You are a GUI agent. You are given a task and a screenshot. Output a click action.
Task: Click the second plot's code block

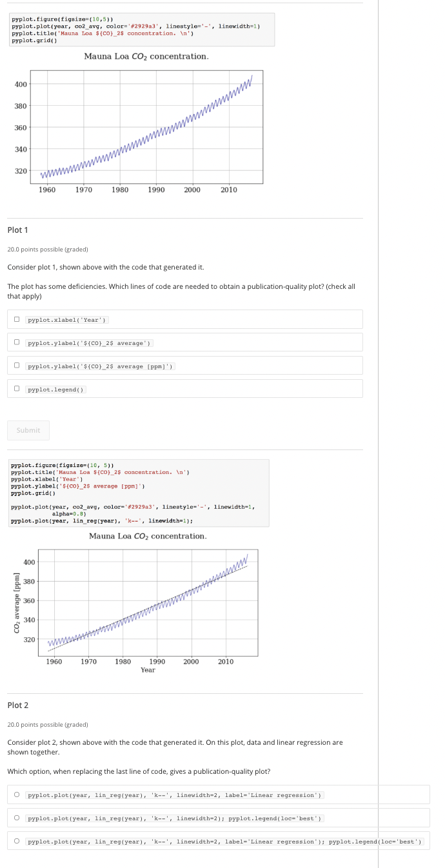click(x=138, y=493)
